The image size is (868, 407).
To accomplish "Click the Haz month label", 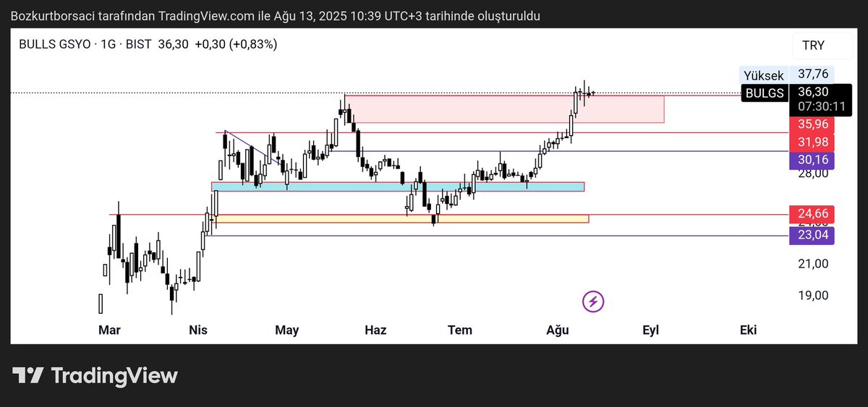I will coord(375,330).
